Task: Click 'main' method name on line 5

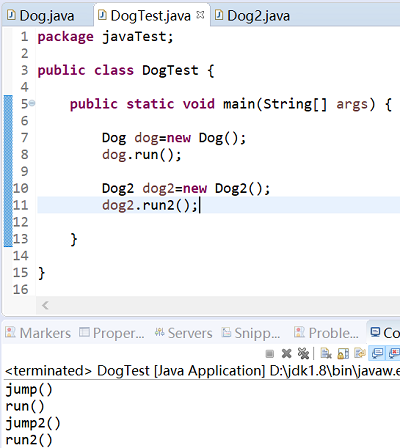Action: point(239,104)
